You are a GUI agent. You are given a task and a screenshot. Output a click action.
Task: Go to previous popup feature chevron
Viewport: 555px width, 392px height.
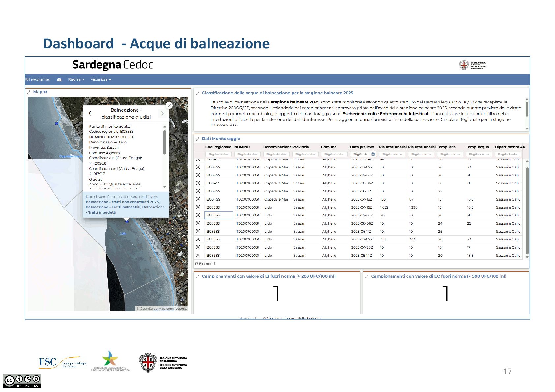click(x=90, y=113)
